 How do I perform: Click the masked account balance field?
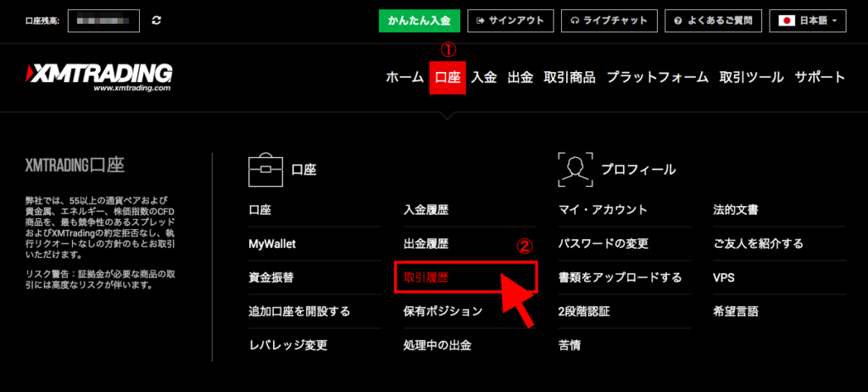tap(104, 21)
